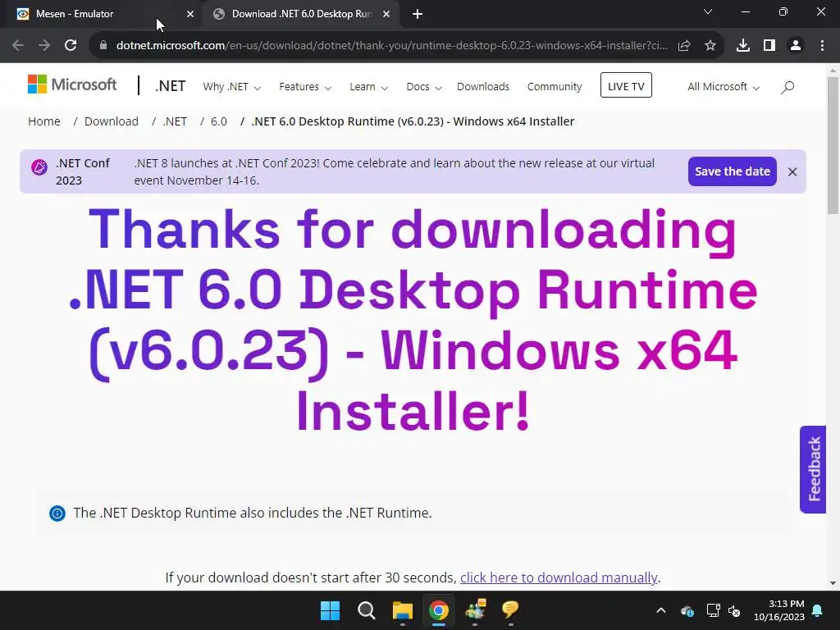Image resolution: width=840 pixels, height=630 pixels.
Task: Click the muted volume tray icon
Action: click(x=734, y=610)
